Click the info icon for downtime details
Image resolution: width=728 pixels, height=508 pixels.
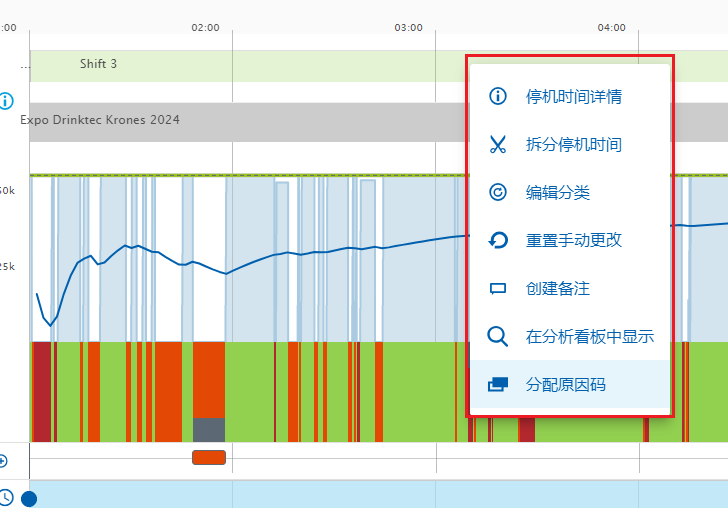click(x=497, y=97)
